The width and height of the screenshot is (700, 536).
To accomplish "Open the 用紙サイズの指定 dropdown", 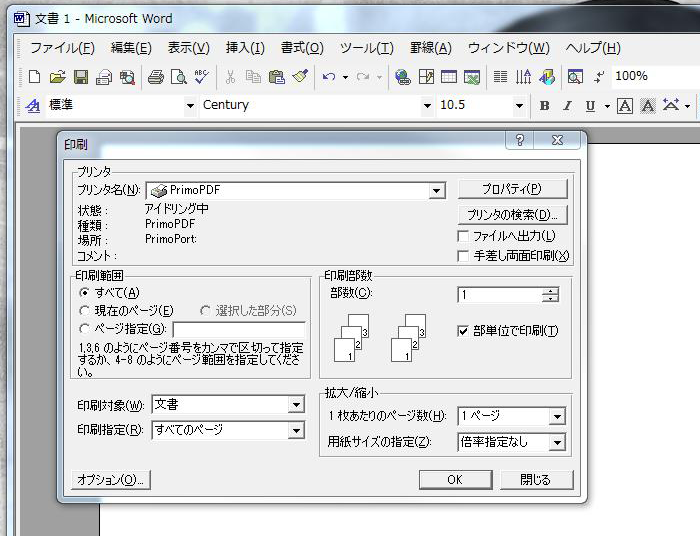I will (557, 442).
